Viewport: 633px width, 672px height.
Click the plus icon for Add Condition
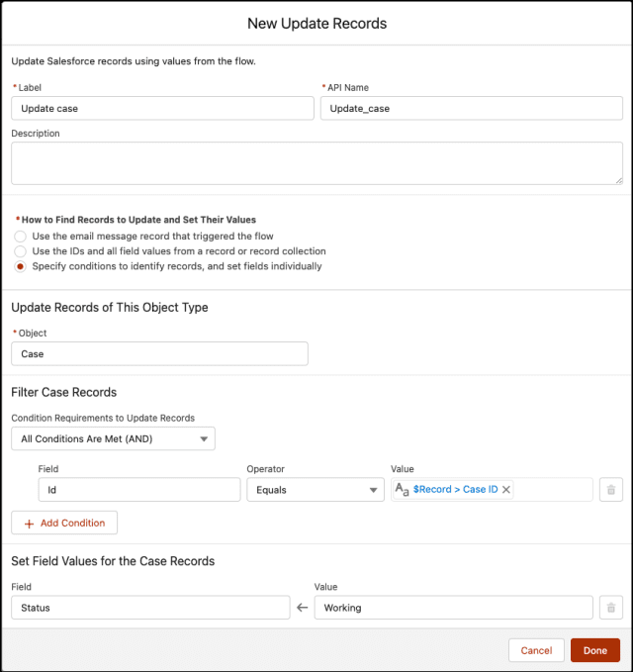click(x=28, y=523)
